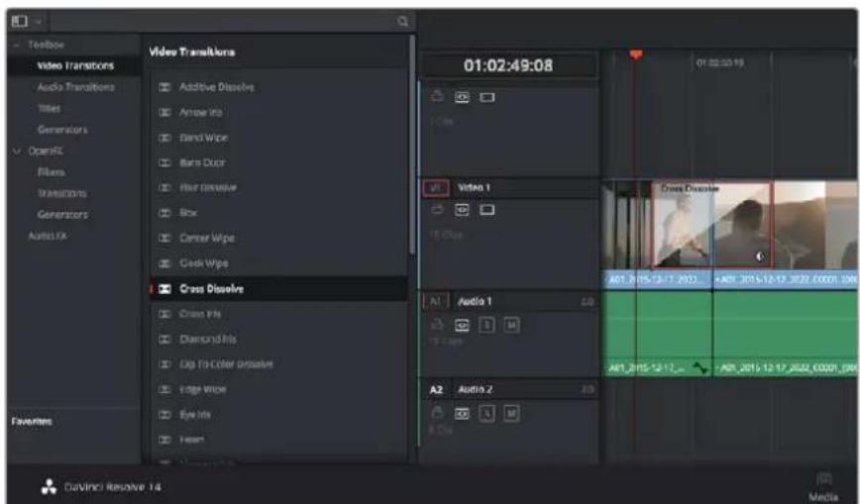The width and height of the screenshot is (860, 504).
Task: Lock the Audio 2 track
Action: pos(437,413)
